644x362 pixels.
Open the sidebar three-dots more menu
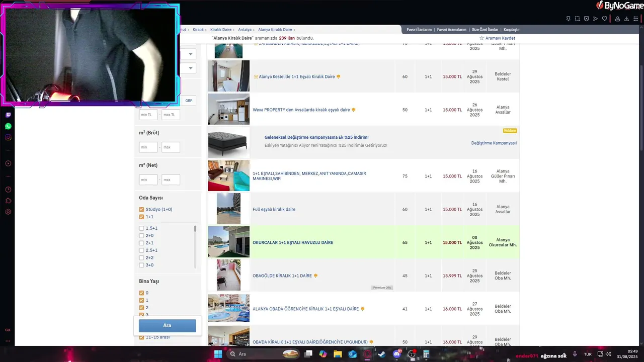(8, 341)
